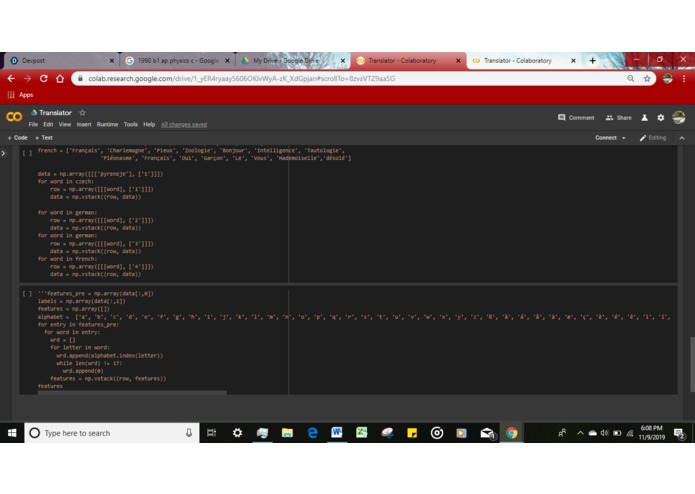Add a new Text cell
695x494 pixels.
tap(44, 138)
